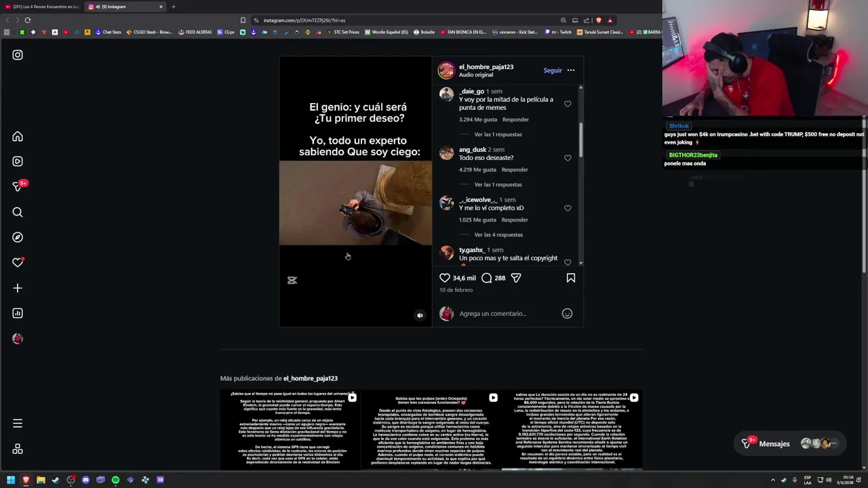The image size is (868, 488).
Task: Reload the page
Action: pos(28,20)
